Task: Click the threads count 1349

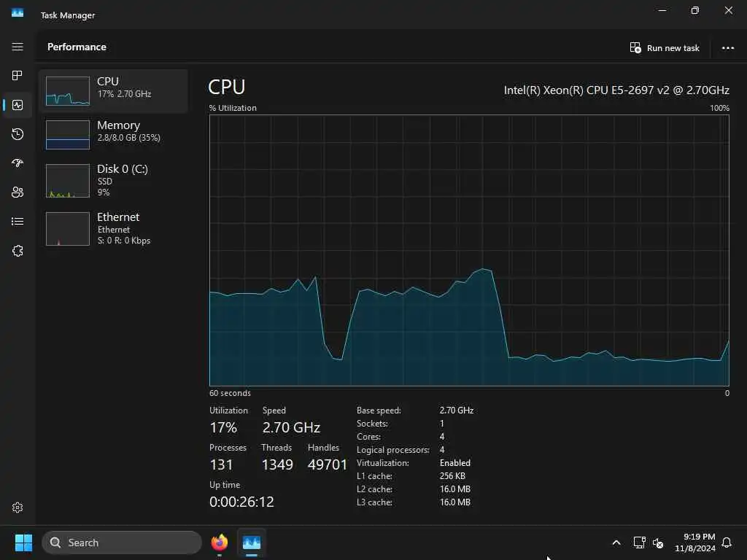Action: coord(277,464)
